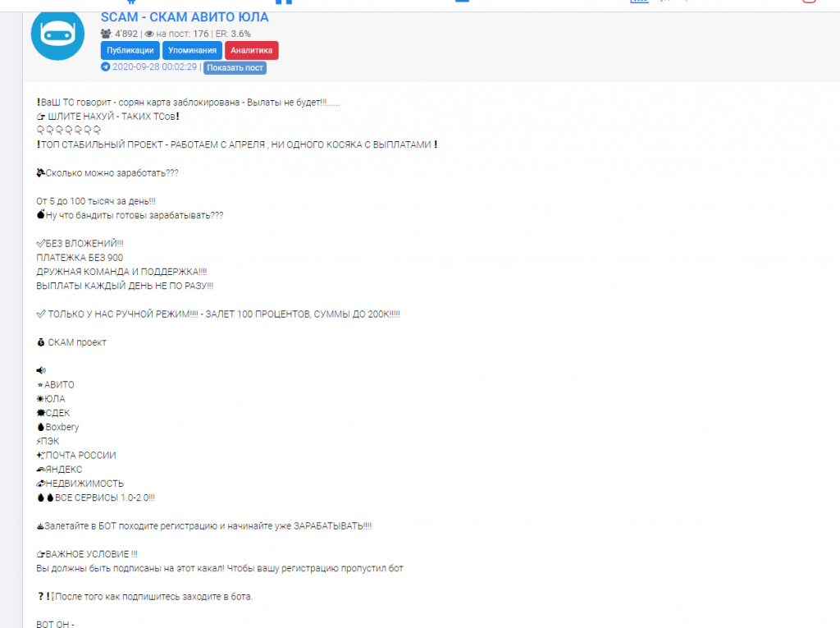Screen dimensions: 840x628
Task: Click the Показать пост button
Action: click(x=235, y=67)
